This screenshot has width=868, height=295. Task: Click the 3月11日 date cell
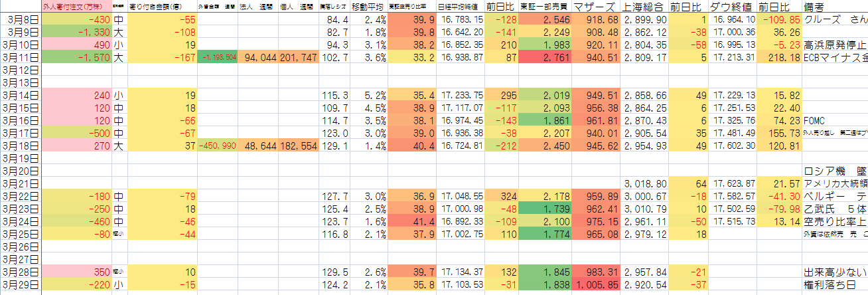[x=21, y=58]
